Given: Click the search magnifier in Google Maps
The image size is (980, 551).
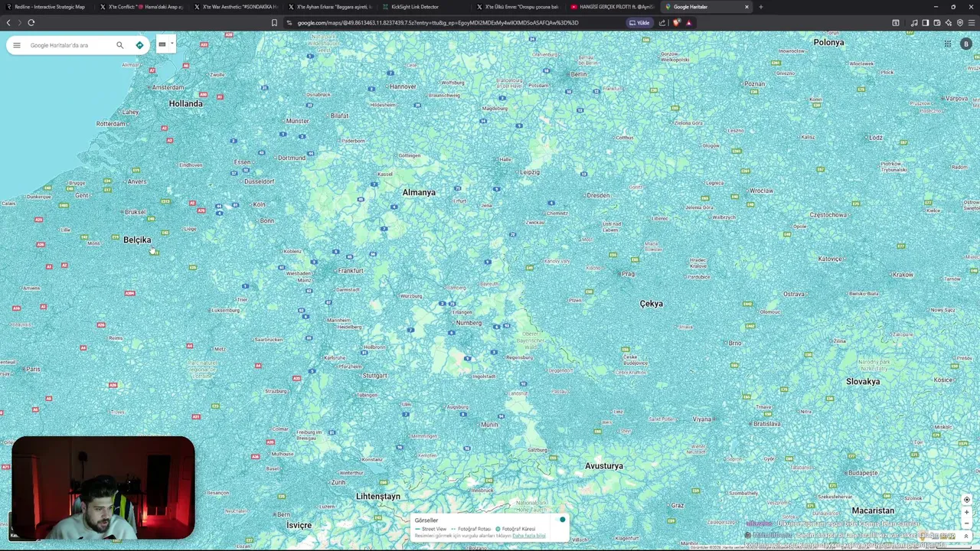Looking at the screenshot, I should tap(119, 45).
